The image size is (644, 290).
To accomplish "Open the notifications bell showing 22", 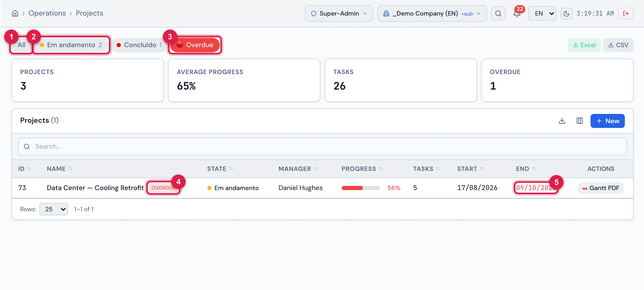I will tap(517, 13).
